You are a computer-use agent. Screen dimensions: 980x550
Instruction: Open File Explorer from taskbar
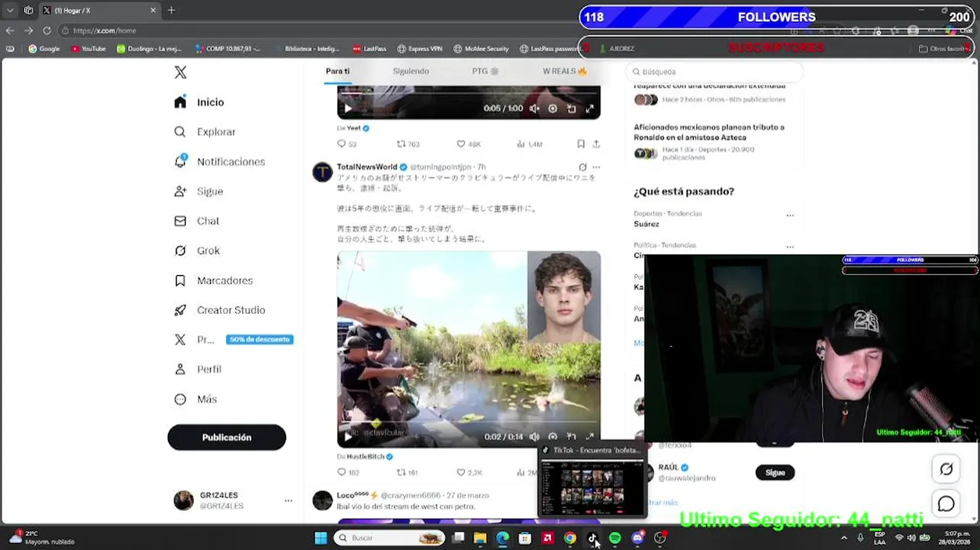point(480,539)
